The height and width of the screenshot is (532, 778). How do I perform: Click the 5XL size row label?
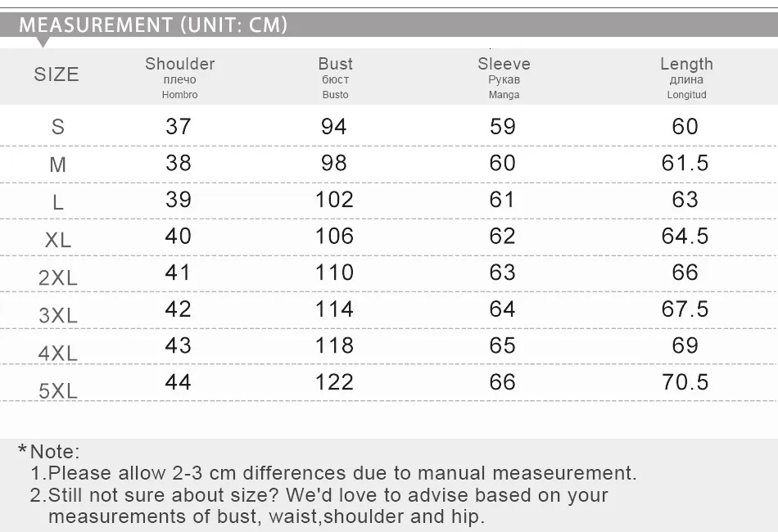tap(58, 390)
